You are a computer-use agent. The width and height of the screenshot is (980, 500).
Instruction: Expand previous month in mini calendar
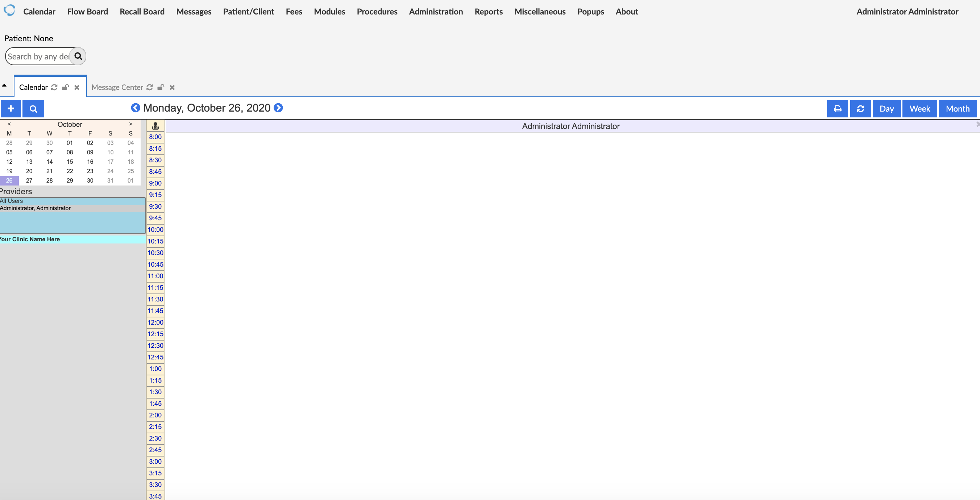[x=8, y=124]
